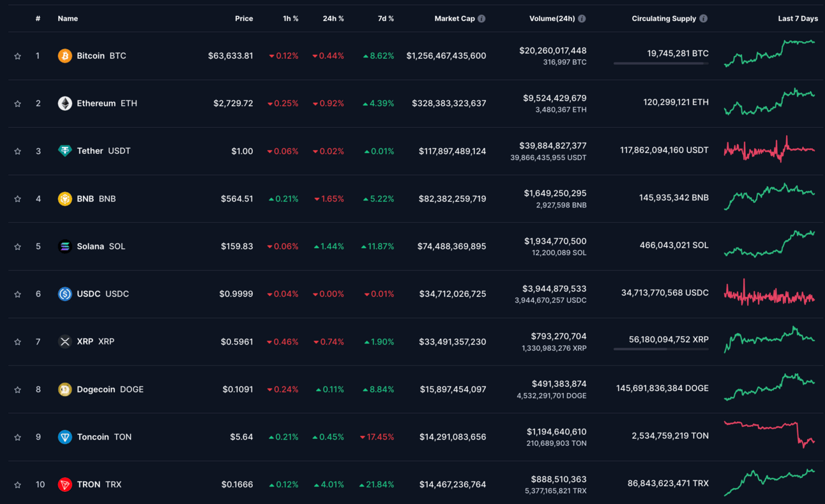825x504 pixels.
Task: Open Dogecoin's 7-day sparkline chart
Action: 769,387
